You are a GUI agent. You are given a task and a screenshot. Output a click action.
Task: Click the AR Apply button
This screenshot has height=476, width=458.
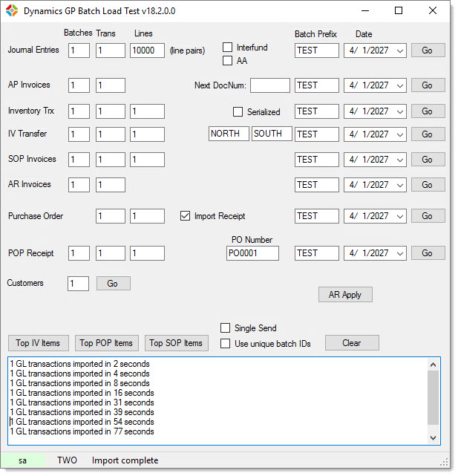tap(345, 295)
